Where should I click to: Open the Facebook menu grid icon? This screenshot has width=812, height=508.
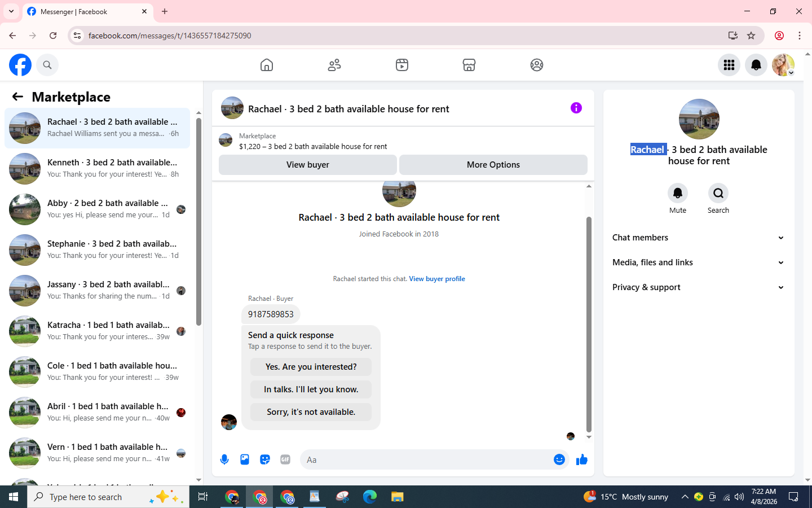pos(729,65)
